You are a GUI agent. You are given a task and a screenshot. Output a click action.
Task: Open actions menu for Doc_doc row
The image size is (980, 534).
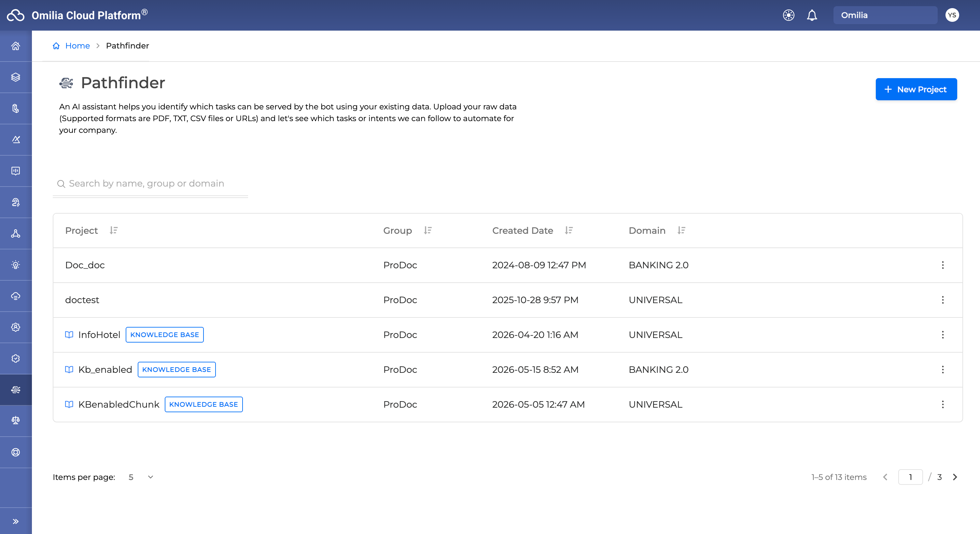tap(943, 265)
